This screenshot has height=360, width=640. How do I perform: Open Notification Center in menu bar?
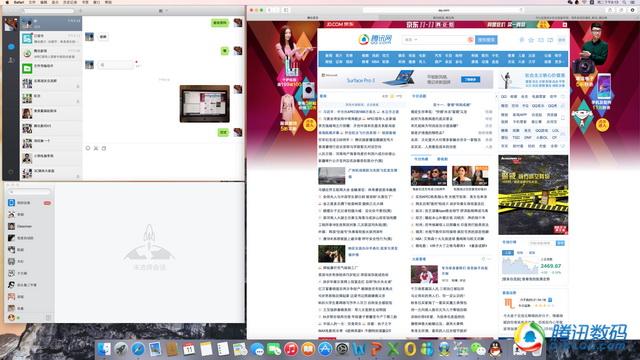point(633,2)
